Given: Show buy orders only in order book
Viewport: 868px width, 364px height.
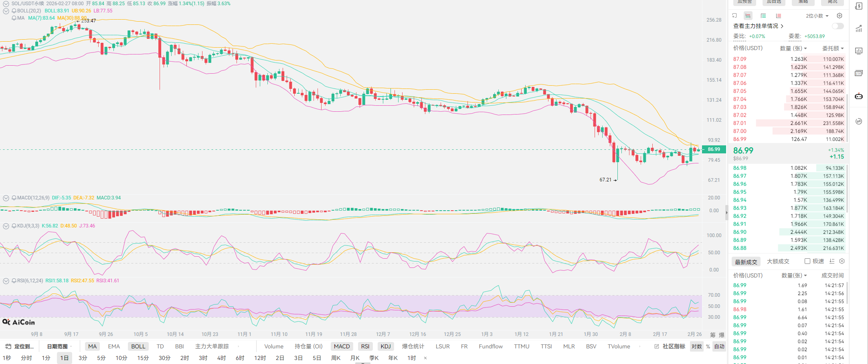Looking at the screenshot, I should click(x=763, y=16).
